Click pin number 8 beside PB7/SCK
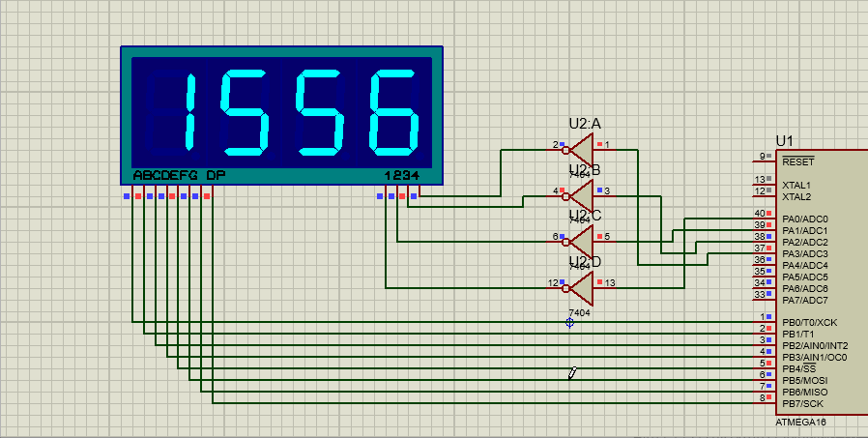The image size is (868, 438). pos(762,398)
